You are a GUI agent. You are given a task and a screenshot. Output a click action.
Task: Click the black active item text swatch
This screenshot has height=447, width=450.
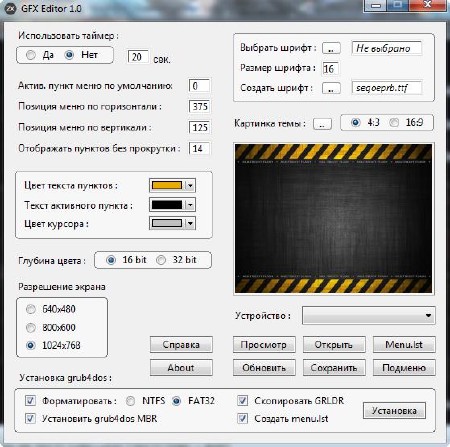click(167, 205)
